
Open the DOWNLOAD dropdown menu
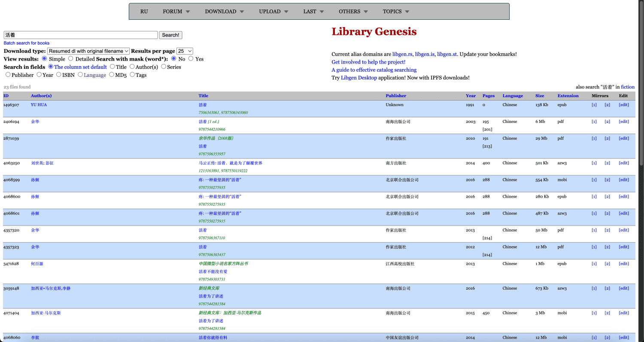[224, 12]
